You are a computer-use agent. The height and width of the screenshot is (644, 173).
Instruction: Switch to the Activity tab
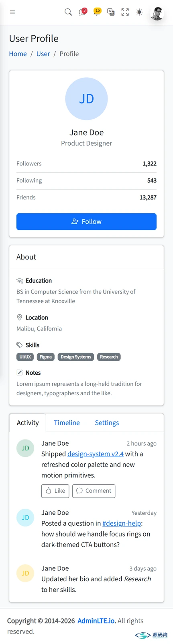coord(28,423)
